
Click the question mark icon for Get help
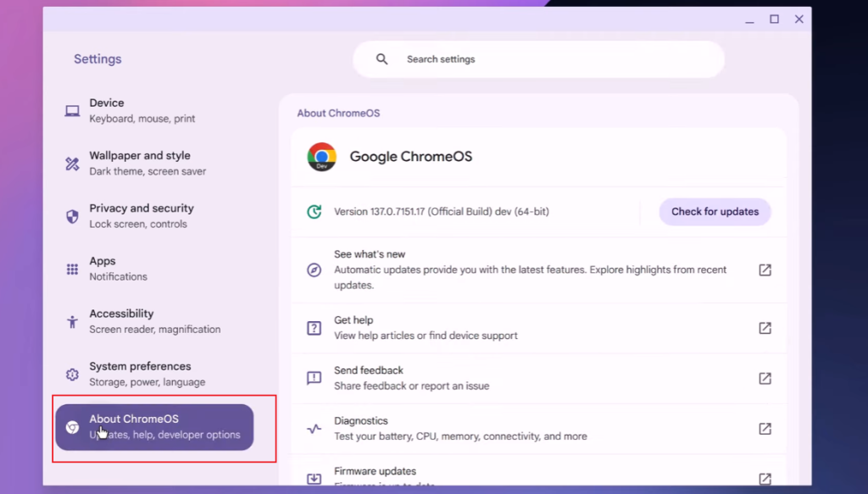pyautogui.click(x=314, y=328)
